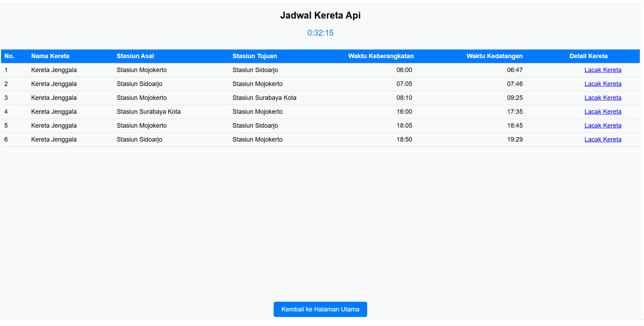Follow Lacak Kereta link for 18:05 train

(x=602, y=126)
